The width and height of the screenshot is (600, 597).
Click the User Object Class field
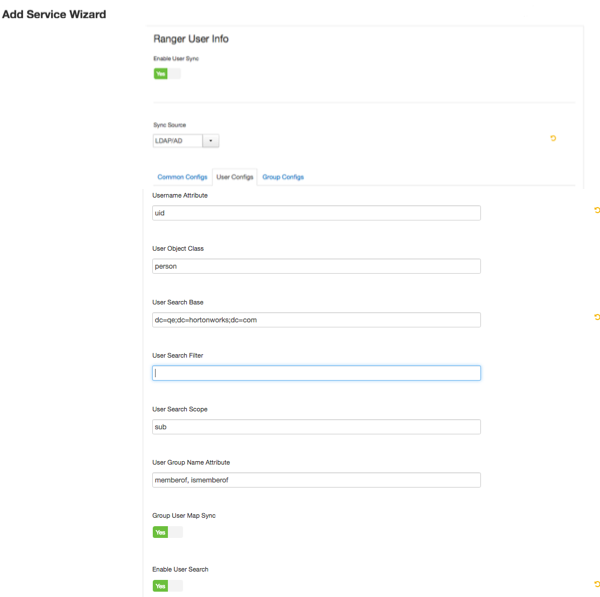316,266
